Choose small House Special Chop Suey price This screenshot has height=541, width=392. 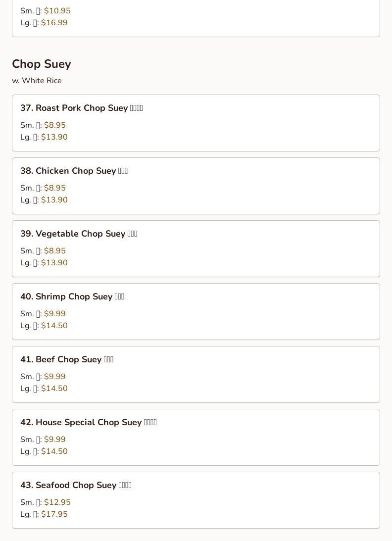point(54,439)
